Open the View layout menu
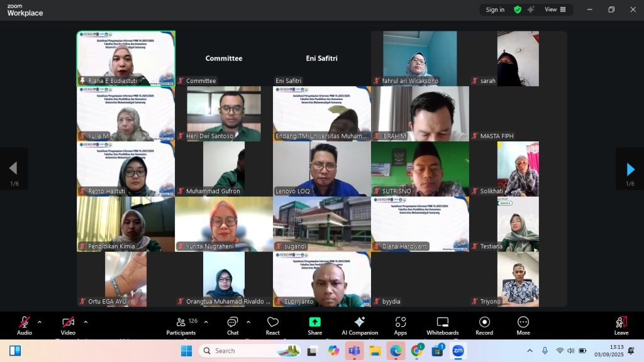 [555, 9]
